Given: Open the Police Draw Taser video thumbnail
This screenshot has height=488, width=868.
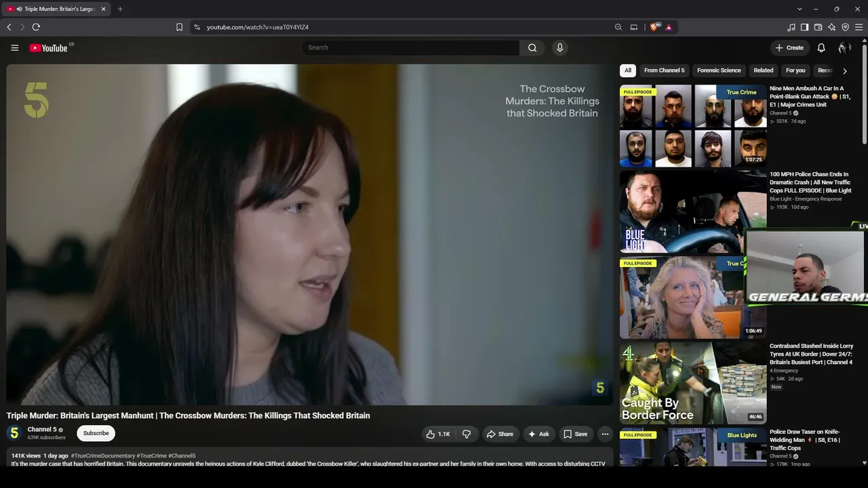Looking at the screenshot, I should [693, 447].
